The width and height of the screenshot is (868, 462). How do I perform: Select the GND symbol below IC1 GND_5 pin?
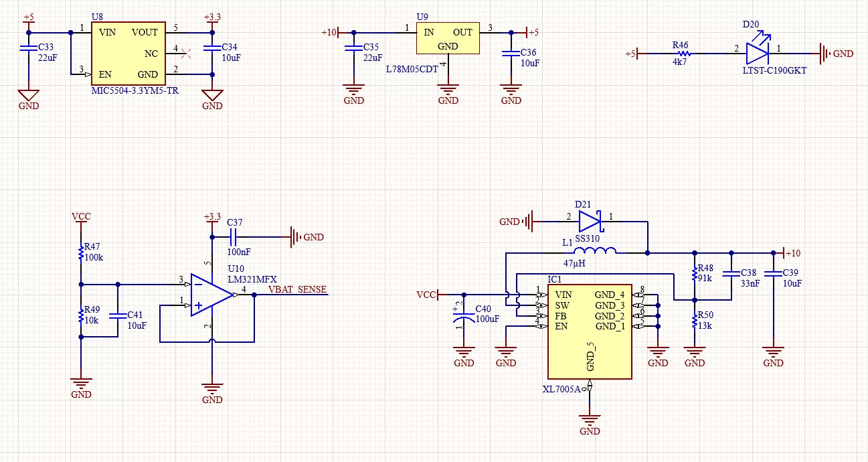tap(590, 422)
